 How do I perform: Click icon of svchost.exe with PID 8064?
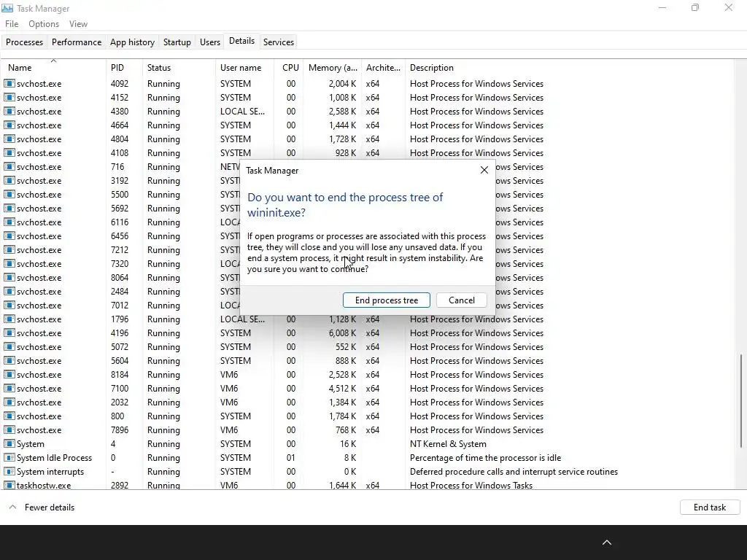[9, 277]
